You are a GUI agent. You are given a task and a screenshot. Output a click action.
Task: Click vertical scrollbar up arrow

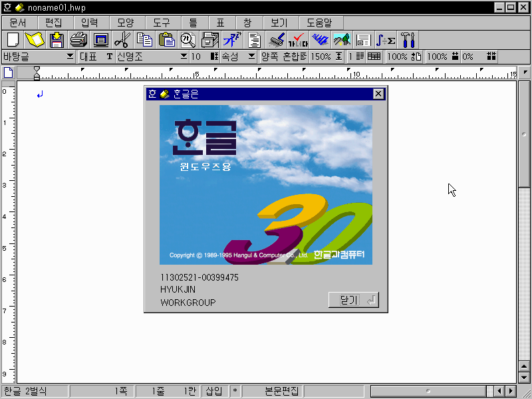pyautogui.click(x=524, y=367)
